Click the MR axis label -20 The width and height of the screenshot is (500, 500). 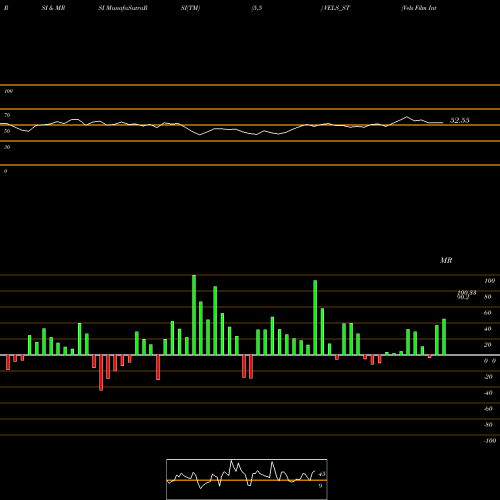pos(488,377)
